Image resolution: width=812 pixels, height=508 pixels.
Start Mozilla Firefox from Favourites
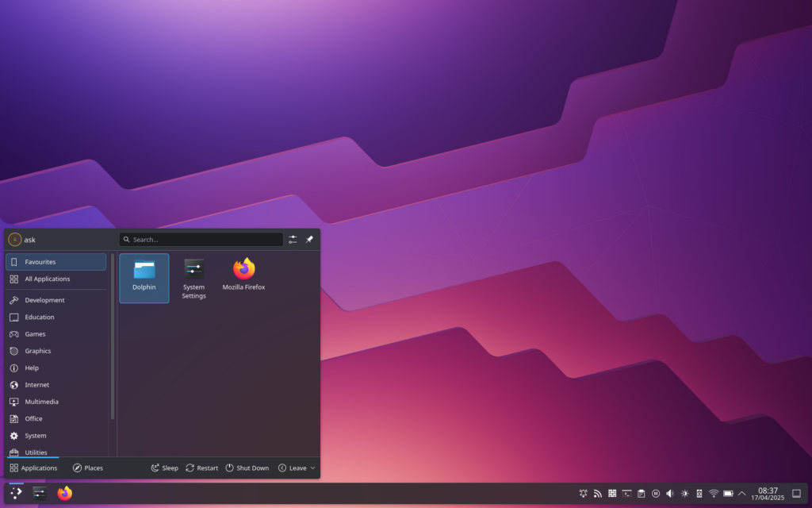tap(243, 275)
